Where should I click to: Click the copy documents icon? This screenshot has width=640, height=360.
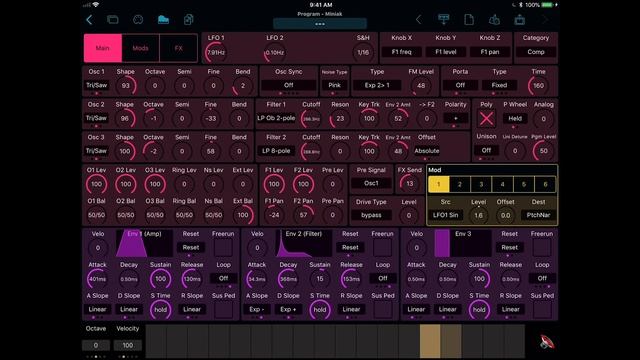click(188, 20)
